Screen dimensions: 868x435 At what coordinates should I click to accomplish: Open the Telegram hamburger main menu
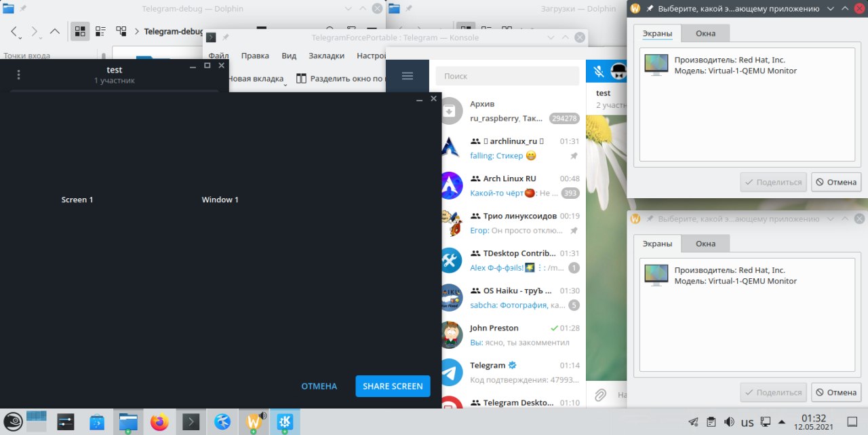click(x=408, y=76)
